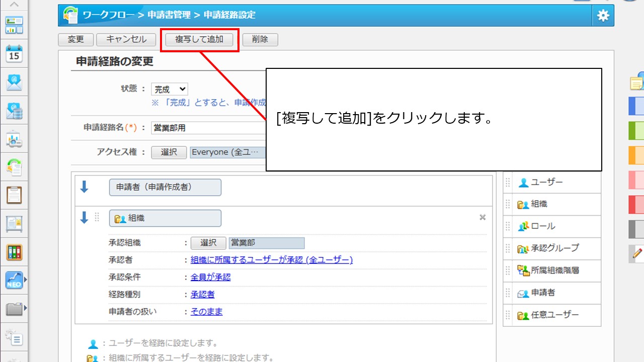Click the workflow logo icon in header
Viewport: 644px width, 362px height.
[x=71, y=16]
